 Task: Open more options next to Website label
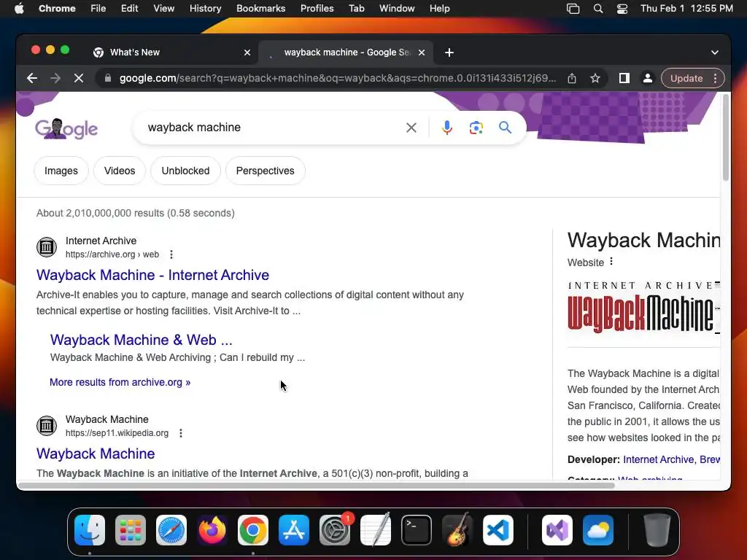611,262
